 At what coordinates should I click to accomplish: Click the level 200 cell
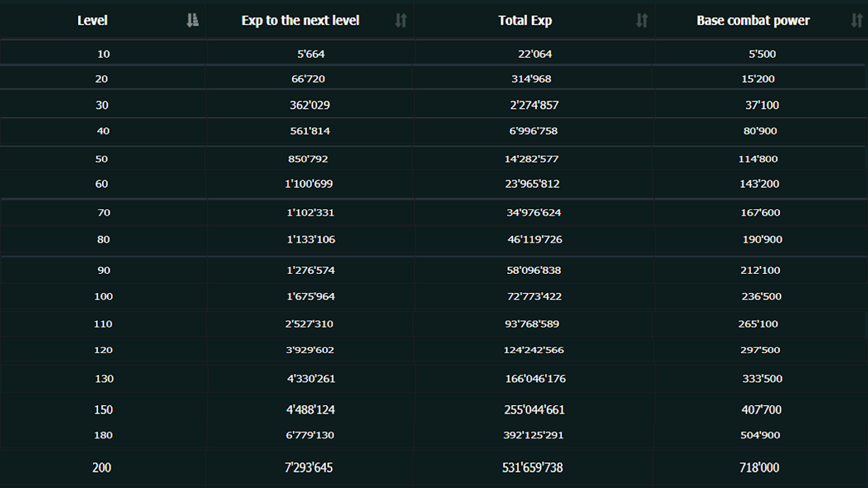(102, 468)
